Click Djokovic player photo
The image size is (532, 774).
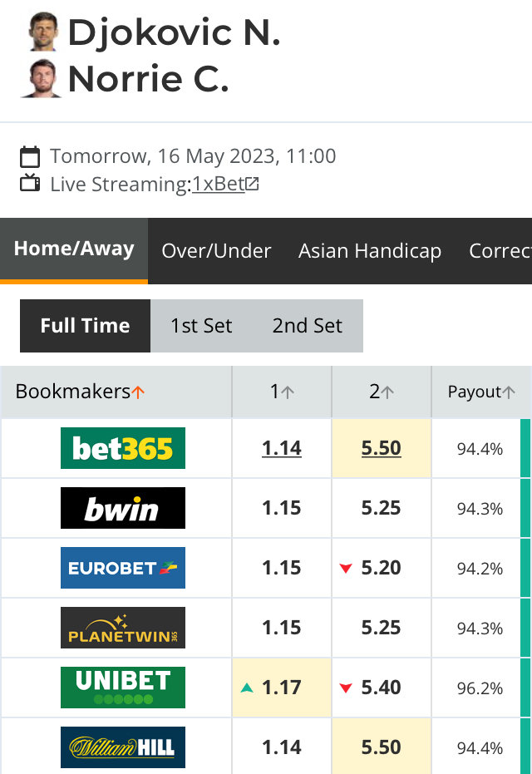(43, 32)
